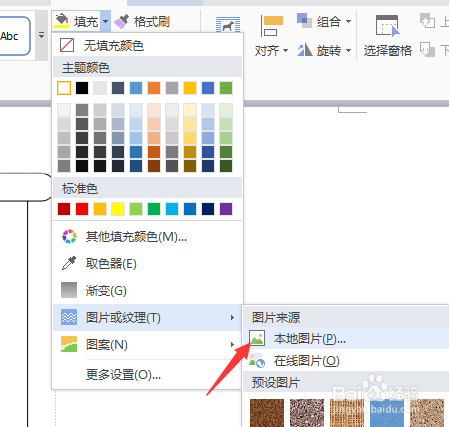Image resolution: width=449 pixels, height=427 pixels.
Task: Open 图片或纹理(T) submenu
Action: (147, 317)
